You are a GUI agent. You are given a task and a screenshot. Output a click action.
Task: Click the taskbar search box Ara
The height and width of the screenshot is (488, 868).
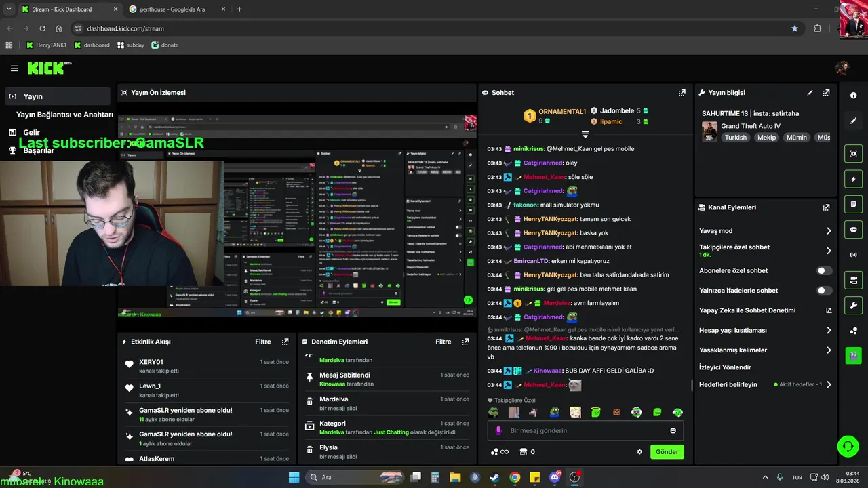(354, 477)
